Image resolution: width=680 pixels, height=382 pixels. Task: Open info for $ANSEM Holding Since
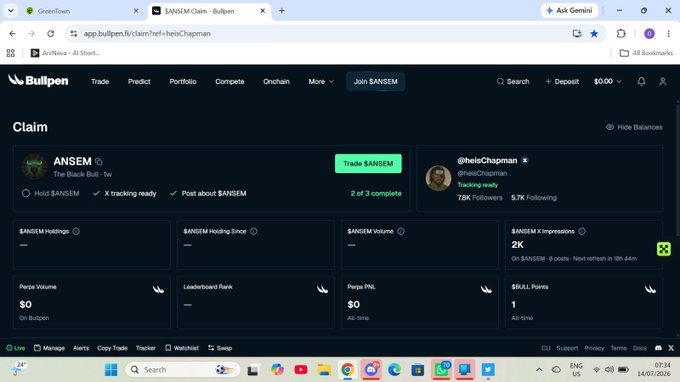[x=254, y=232]
